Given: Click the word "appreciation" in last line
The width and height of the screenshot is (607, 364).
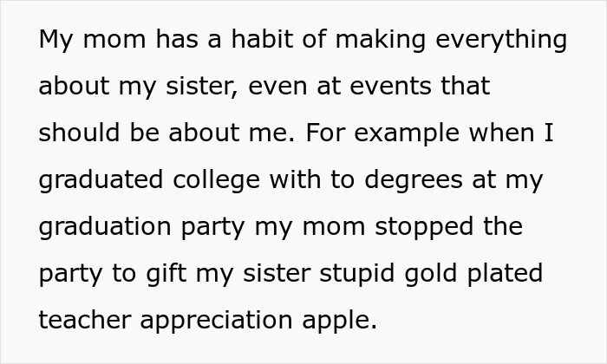Looking at the screenshot, I should (216, 321).
